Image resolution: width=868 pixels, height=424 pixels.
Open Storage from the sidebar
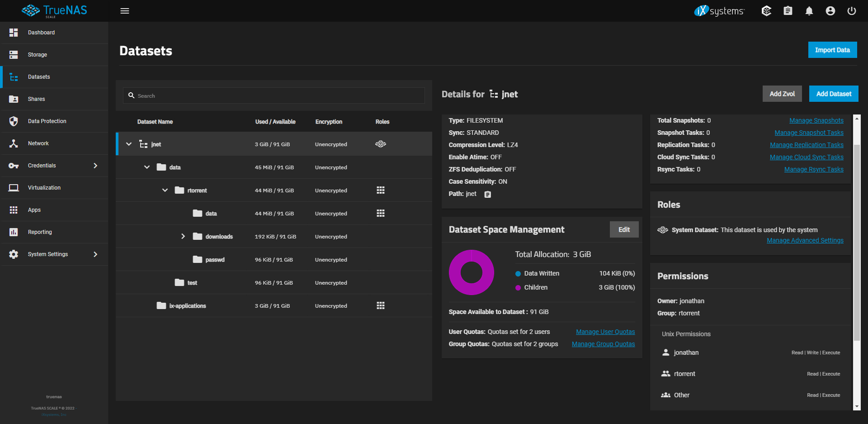[38, 55]
